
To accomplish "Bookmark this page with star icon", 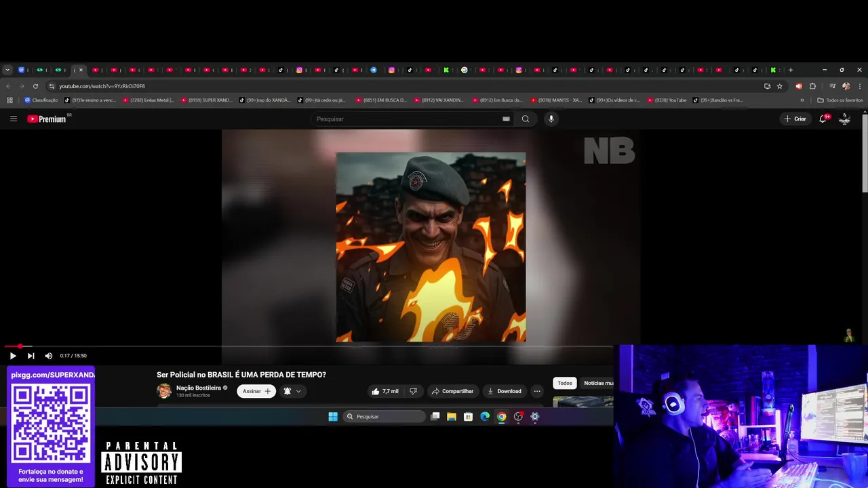I will coord(780,86).
